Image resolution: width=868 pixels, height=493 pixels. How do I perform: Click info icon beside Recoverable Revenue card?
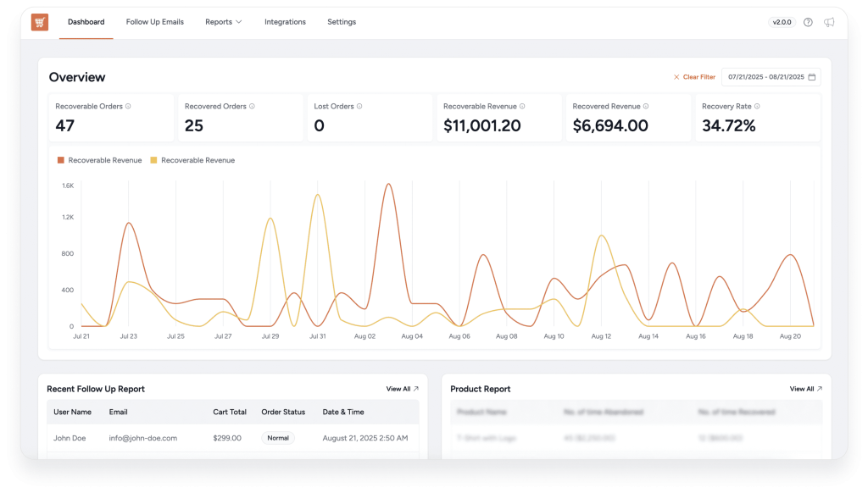point(522,107)
